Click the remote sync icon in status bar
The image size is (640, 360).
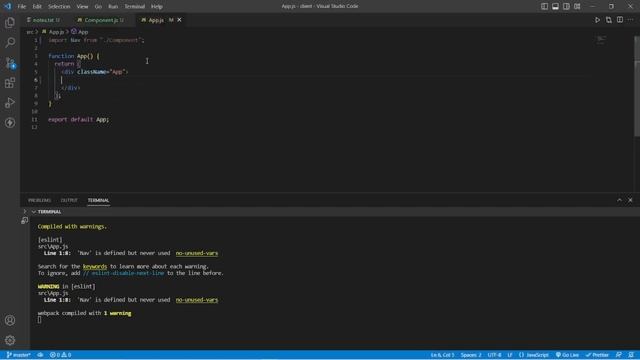coord(40,355)
